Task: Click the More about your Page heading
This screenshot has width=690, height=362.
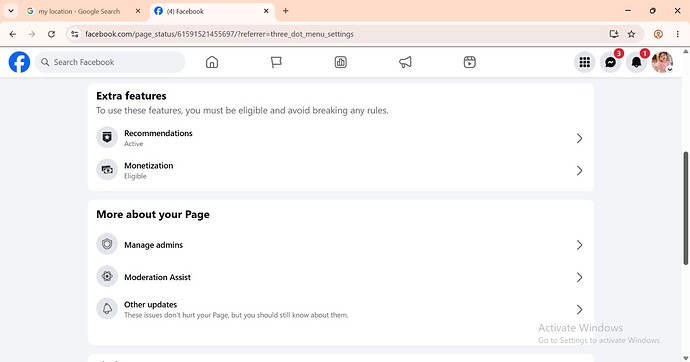Action: [x=153, y=215]
